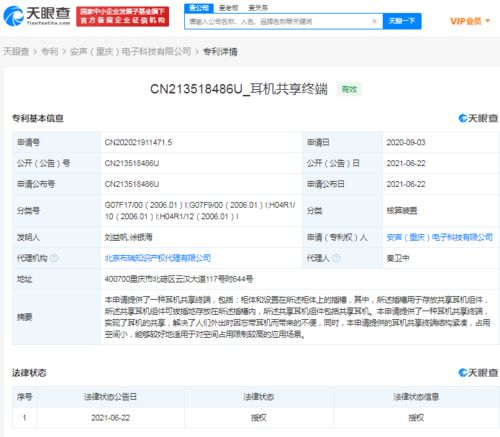Select the 查公司 search tab
The height and width of the screenshot is (437, 500).
point(199,8)
